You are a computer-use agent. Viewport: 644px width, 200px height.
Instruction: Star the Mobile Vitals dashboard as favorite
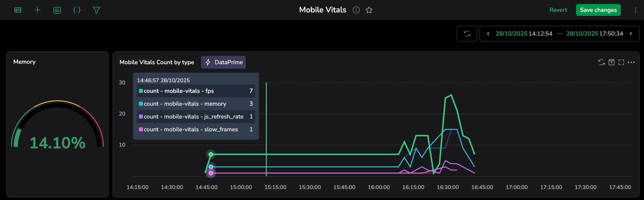[369, 10]
